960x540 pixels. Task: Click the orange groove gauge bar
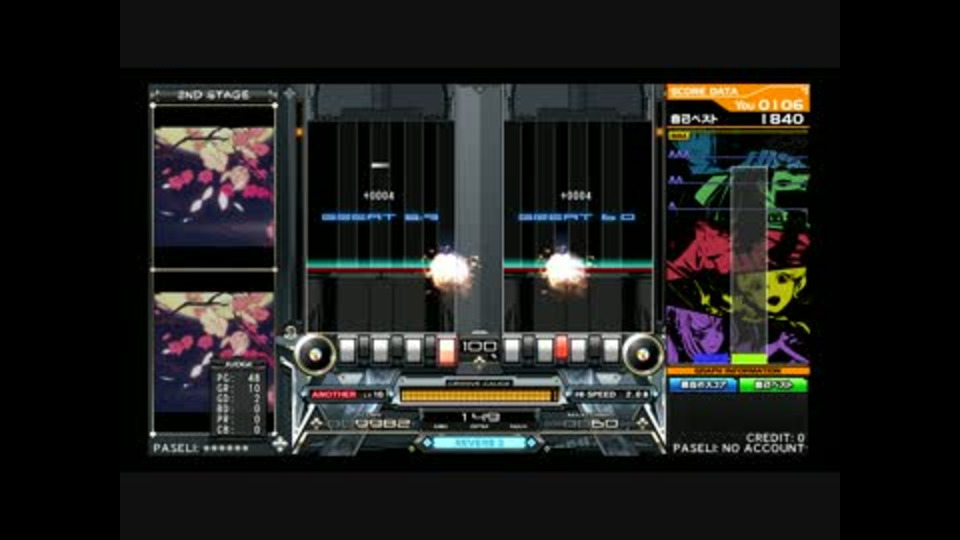[x=478, y=396]
